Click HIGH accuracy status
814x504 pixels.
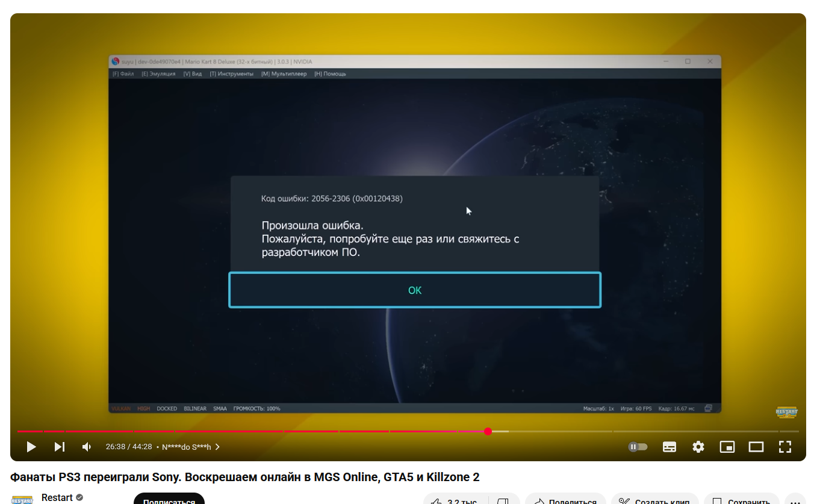(143, 408)
